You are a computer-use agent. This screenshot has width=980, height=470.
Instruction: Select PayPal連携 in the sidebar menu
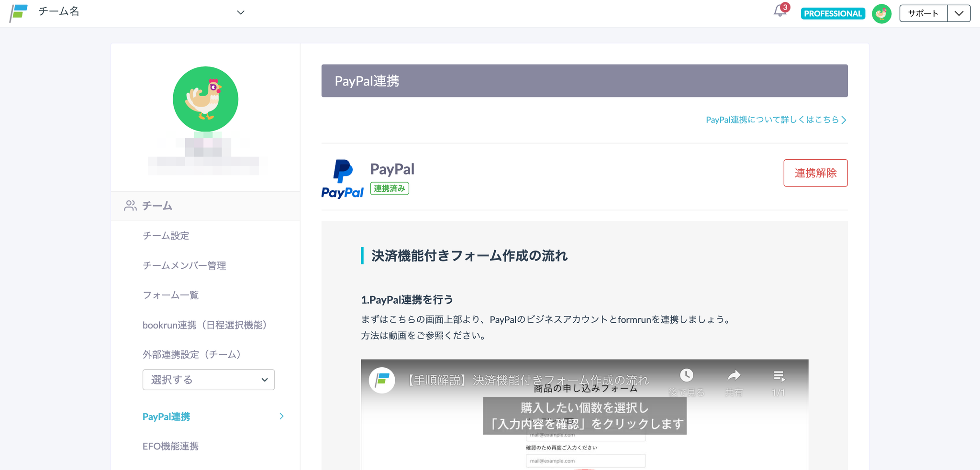(x=166, y=416)
